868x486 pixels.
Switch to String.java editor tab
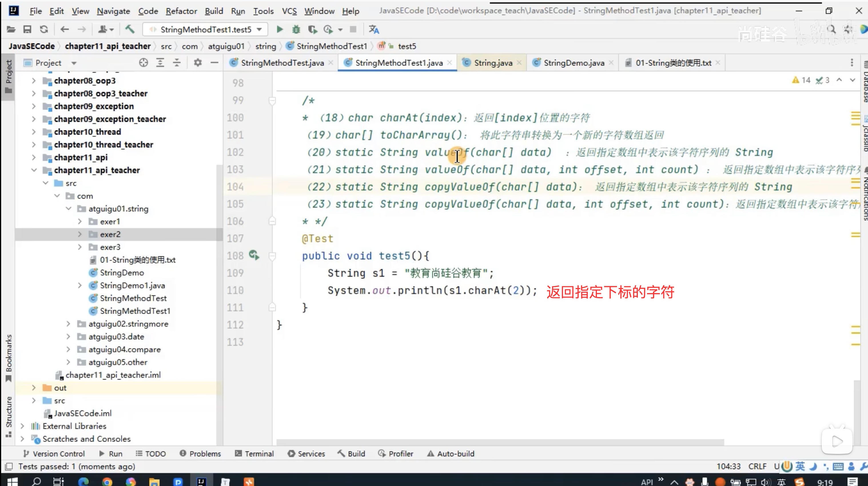[x=493, y=63]
